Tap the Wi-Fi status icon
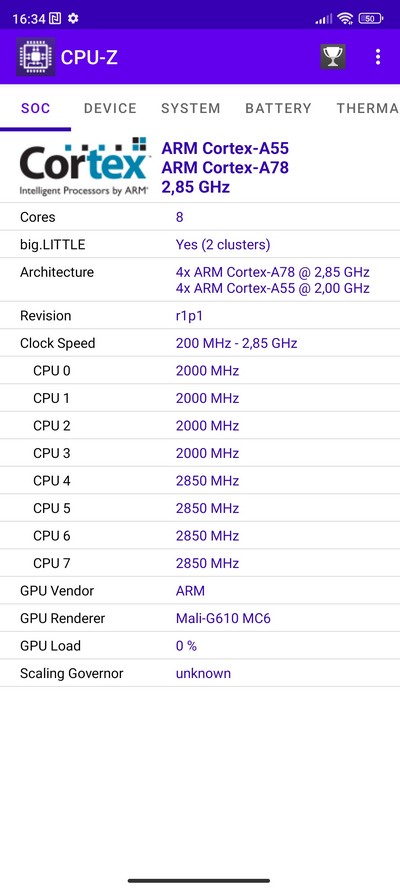 (344, 19)
